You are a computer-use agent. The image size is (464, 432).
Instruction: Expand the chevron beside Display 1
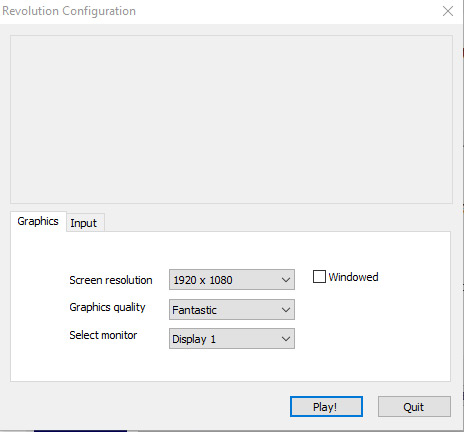point(286,339)
